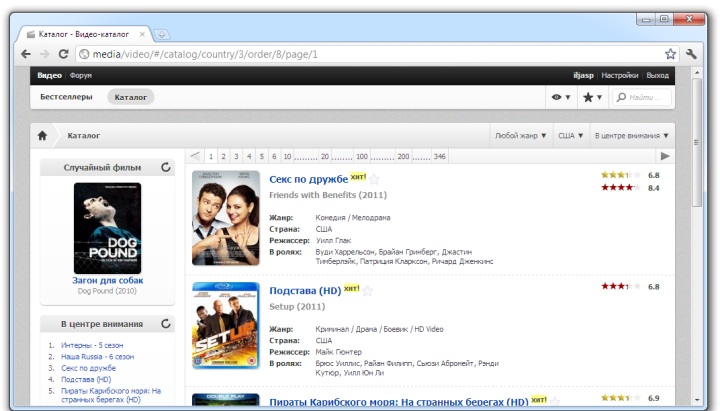Click Подстава red 6.8 star rating
Screen dimensions: 720x411
[x=620, y=287]
